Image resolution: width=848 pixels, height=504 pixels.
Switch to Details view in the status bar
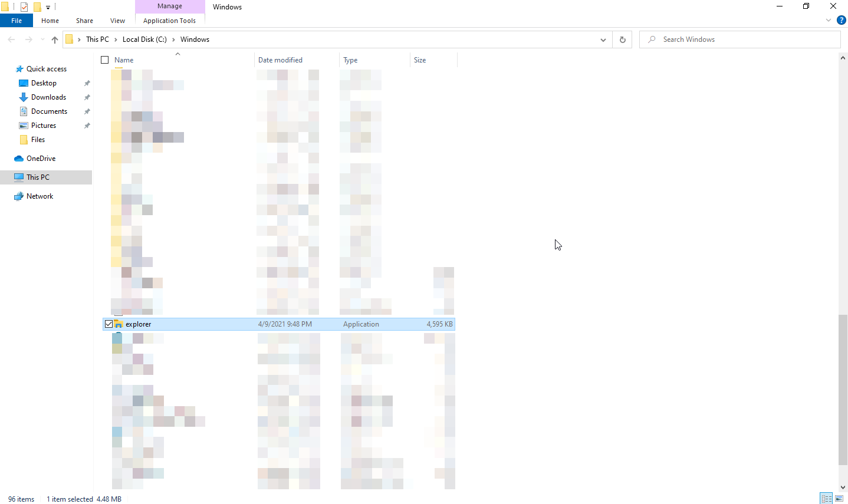coord(826,499)
